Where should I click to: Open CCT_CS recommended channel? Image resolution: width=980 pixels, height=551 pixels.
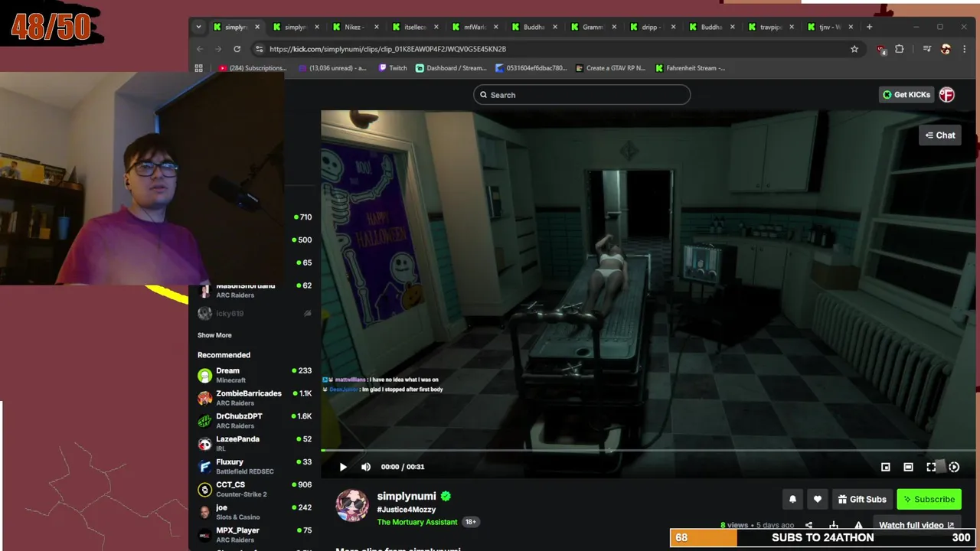click(254, 489)
